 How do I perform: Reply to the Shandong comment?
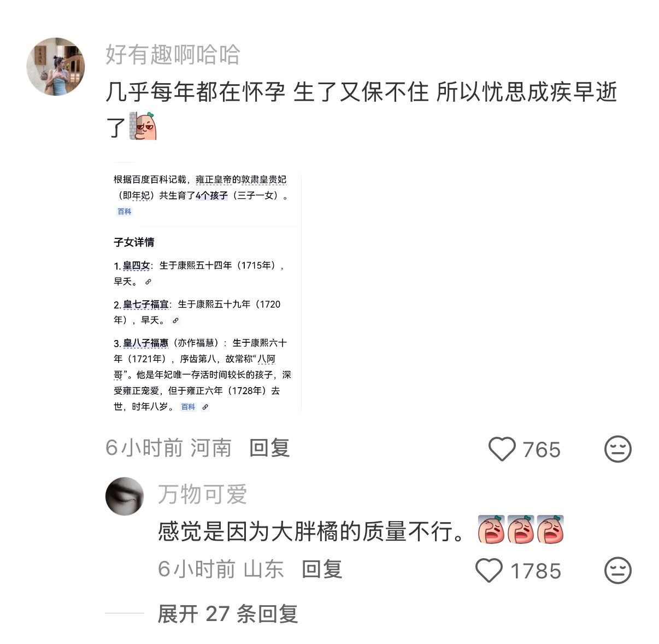pos(322,569)
